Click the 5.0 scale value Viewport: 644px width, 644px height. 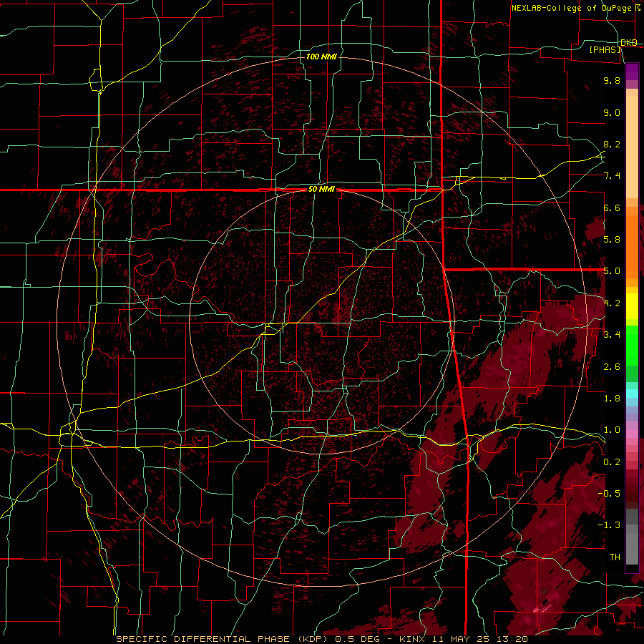point(612,271)
